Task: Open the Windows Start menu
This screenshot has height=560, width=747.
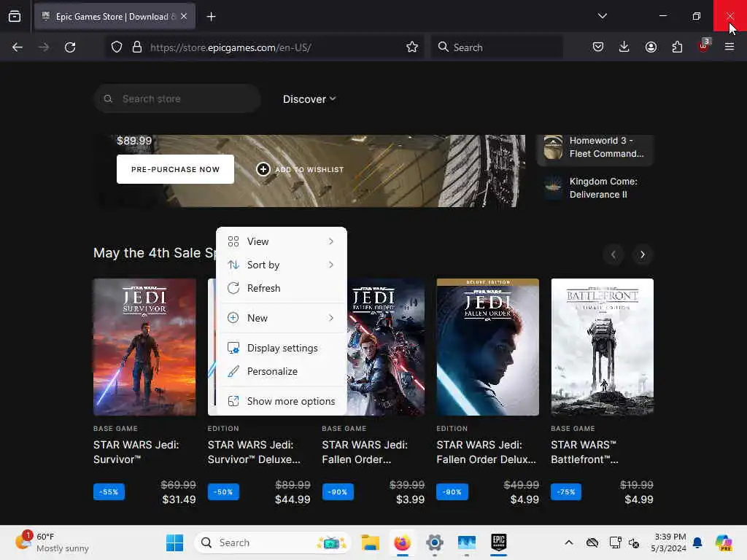Action: 174,542
